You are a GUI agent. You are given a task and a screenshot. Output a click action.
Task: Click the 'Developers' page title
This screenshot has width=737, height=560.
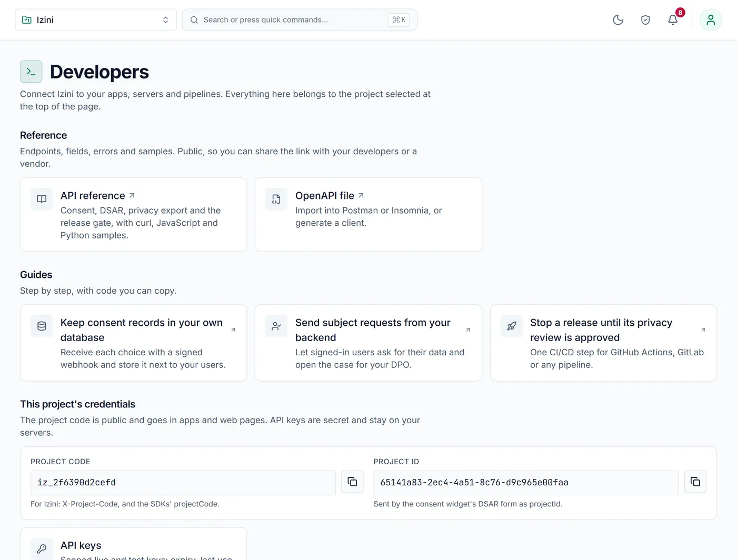pyautogui.click(x=99, y=72)
